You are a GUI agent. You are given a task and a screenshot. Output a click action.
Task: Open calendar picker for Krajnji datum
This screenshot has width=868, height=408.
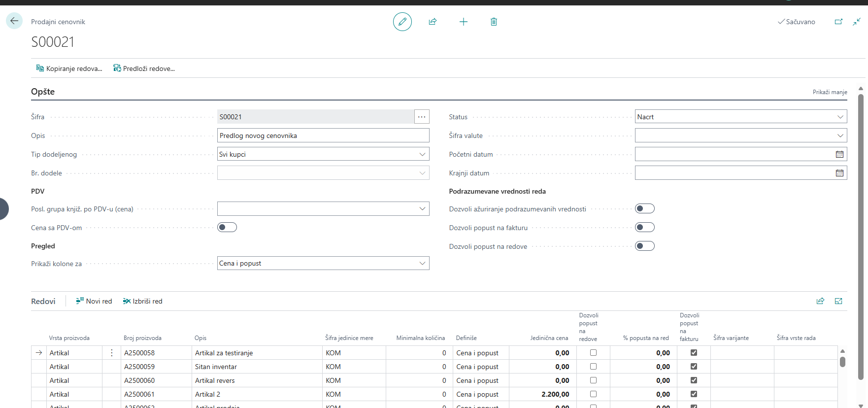[839, 173]
